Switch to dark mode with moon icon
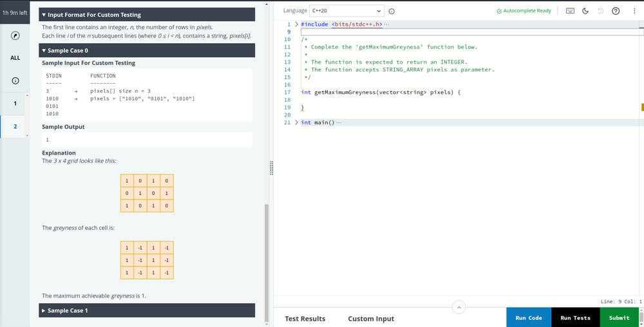 point(585,11)
